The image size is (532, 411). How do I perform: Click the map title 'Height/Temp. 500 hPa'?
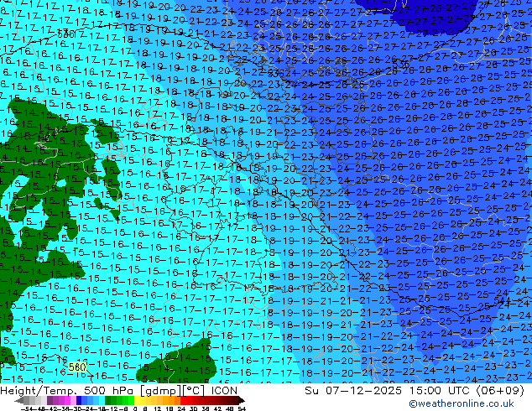[x=68, y=391]
